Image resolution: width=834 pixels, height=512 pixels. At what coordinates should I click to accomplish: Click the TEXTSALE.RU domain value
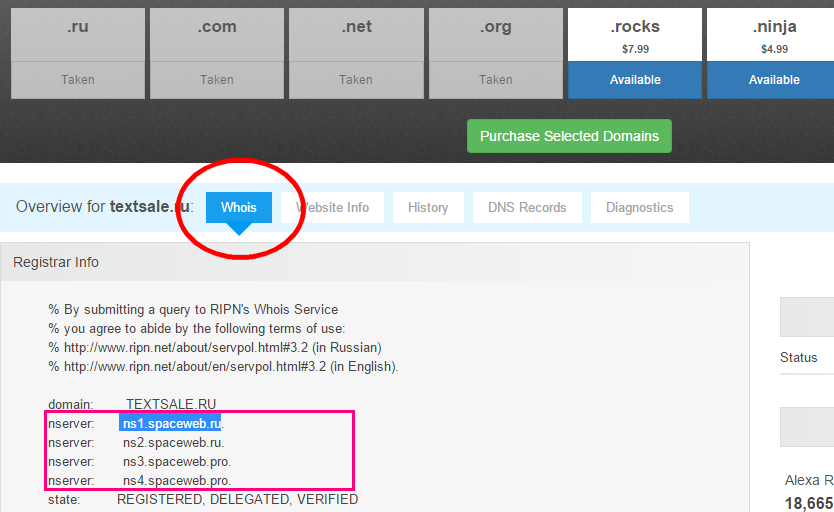click(171, 404)
